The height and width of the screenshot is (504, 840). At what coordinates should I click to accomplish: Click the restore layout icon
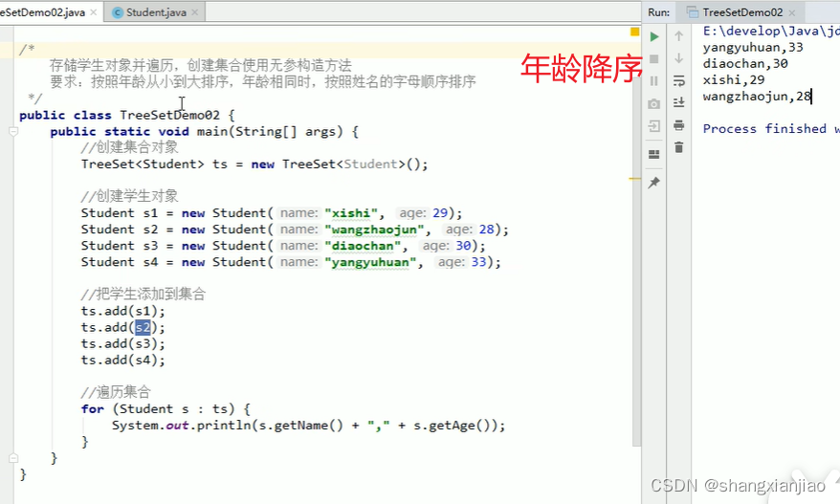[x=654, y=154]
